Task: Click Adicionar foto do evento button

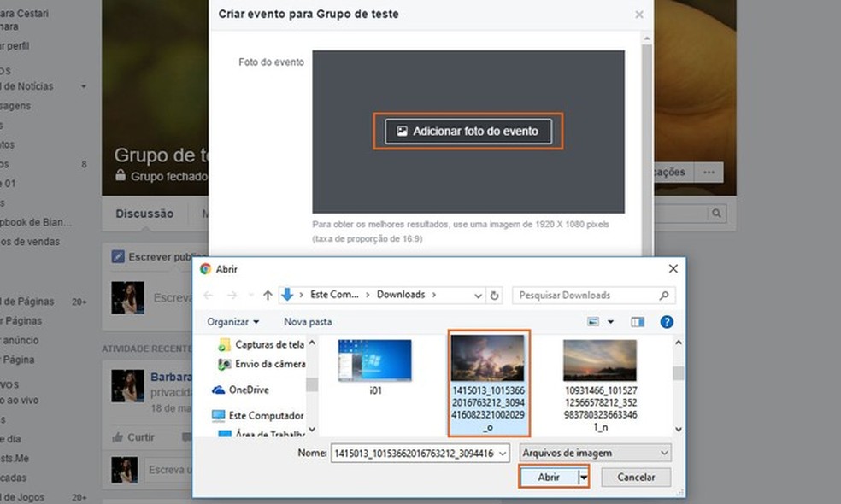Action: tap(468, 132)
